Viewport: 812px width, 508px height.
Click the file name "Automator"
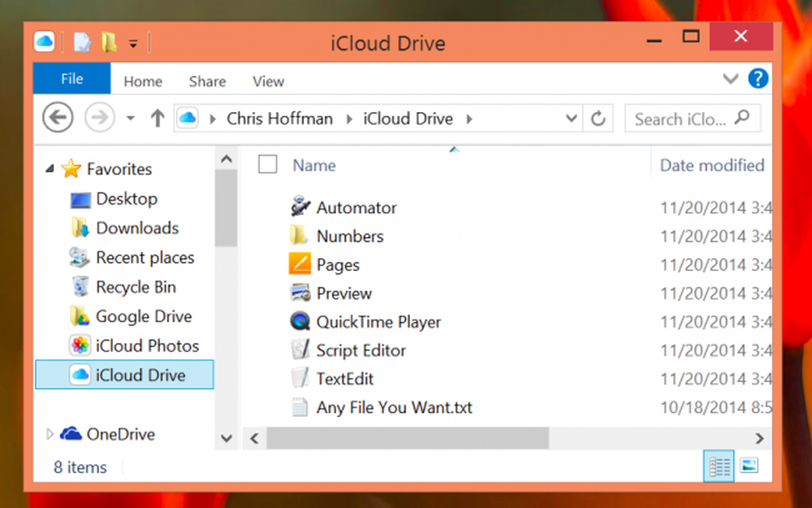356,208
